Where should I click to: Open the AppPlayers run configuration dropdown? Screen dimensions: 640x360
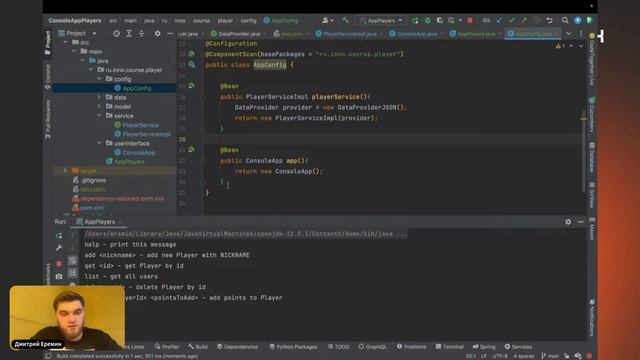[381, 20]
